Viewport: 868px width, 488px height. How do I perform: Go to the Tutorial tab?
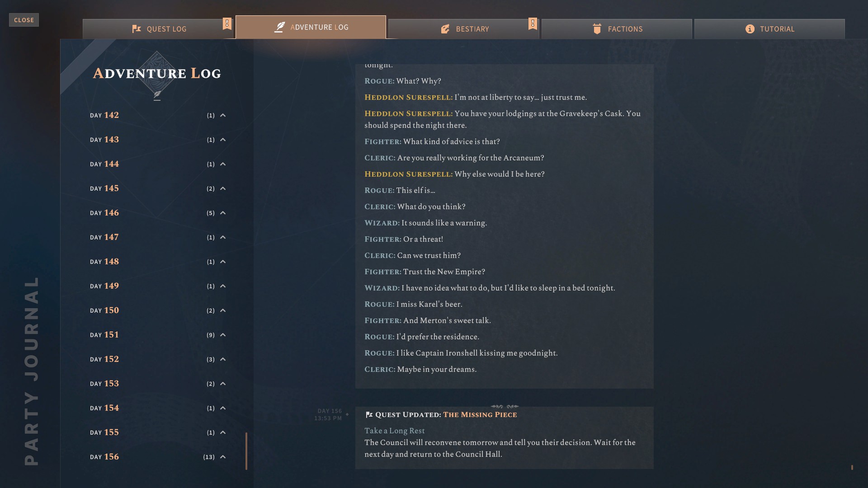(x=769, y=29)
